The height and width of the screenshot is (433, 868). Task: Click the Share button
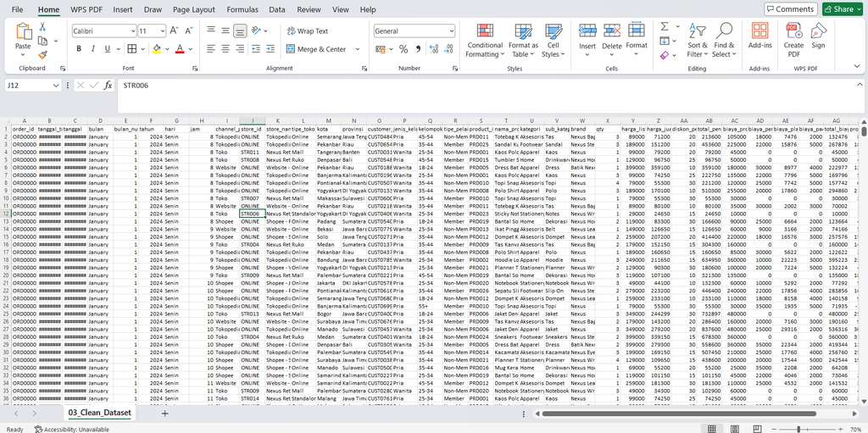842,8
